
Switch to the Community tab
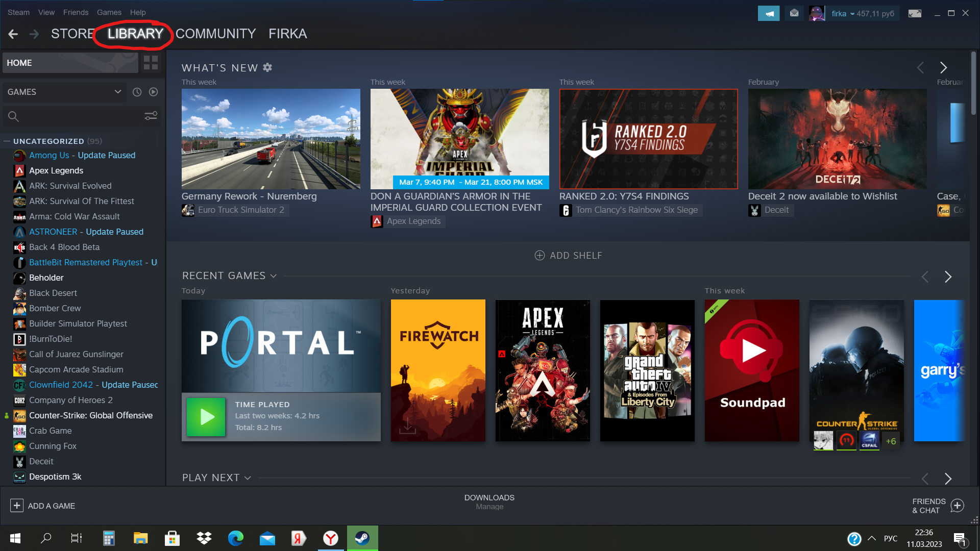pos(215,34)
